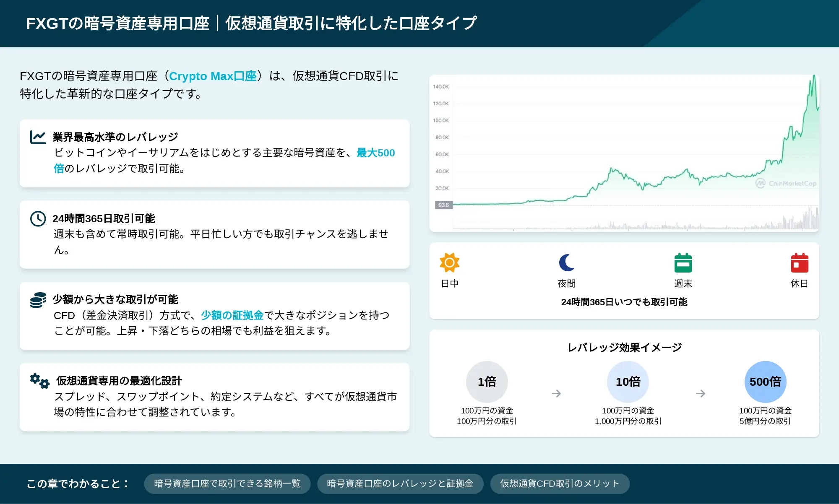Click the 最大500倍 highlighted text

pos(375,153)
